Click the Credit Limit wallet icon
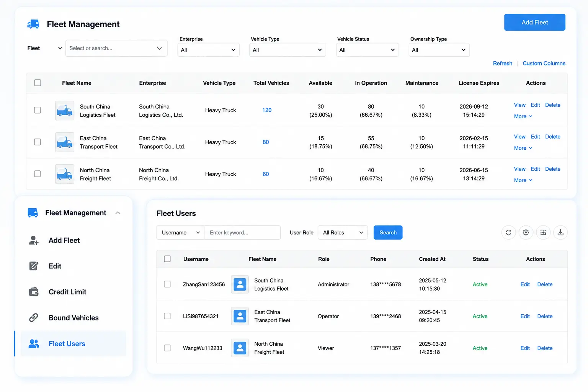This screenshot has width=588, height=392. 34,292
